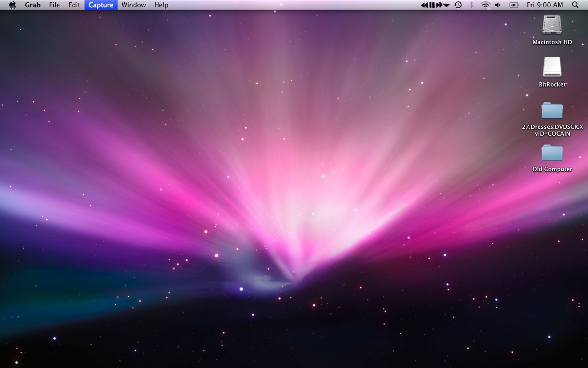588x368 pixels.
Task: Rewind playback using the rewind control
Action: tap(424, 5)
